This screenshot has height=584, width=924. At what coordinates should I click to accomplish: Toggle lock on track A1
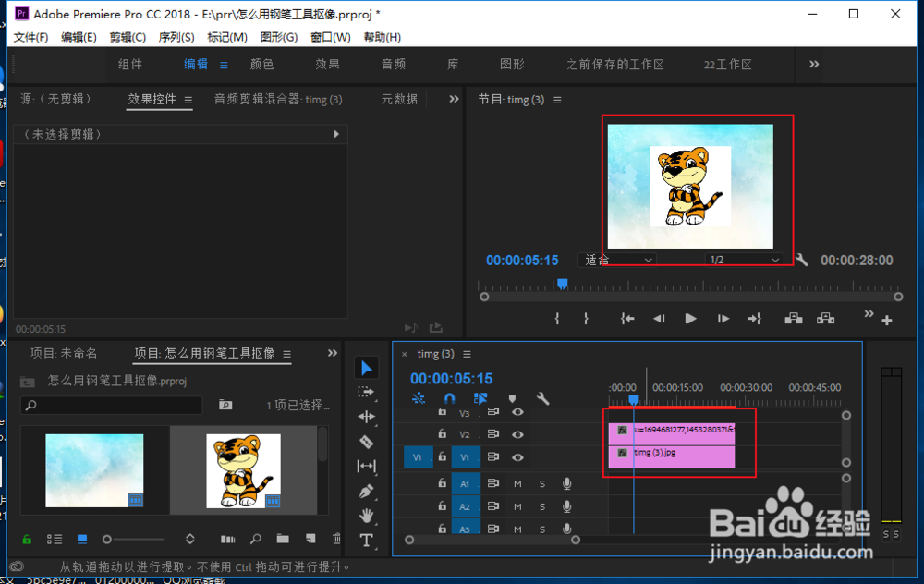442,483
